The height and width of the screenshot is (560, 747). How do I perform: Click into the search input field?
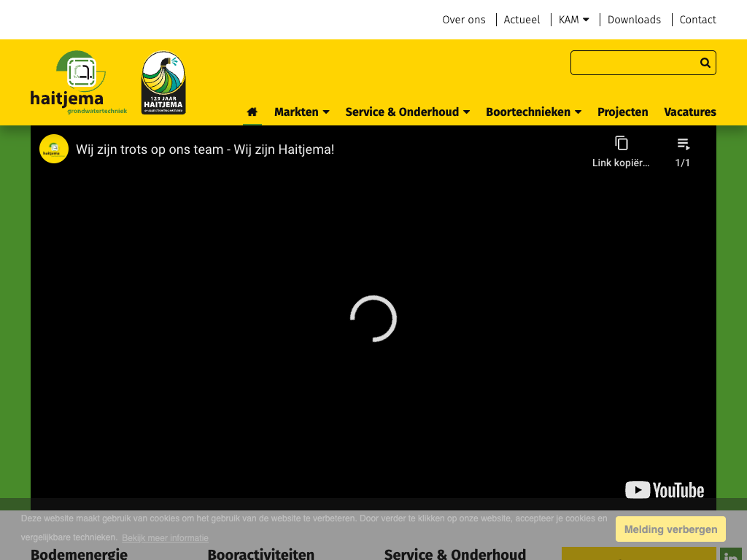pos(633,63)
